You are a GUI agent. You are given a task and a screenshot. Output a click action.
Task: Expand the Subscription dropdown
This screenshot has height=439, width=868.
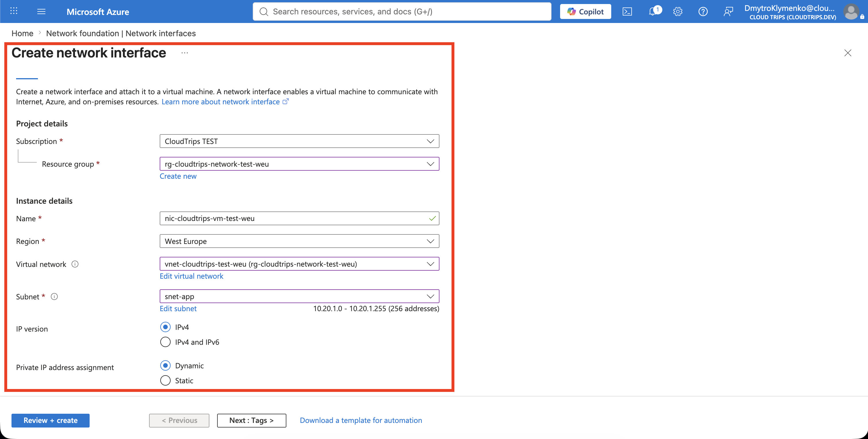[299, 141]
